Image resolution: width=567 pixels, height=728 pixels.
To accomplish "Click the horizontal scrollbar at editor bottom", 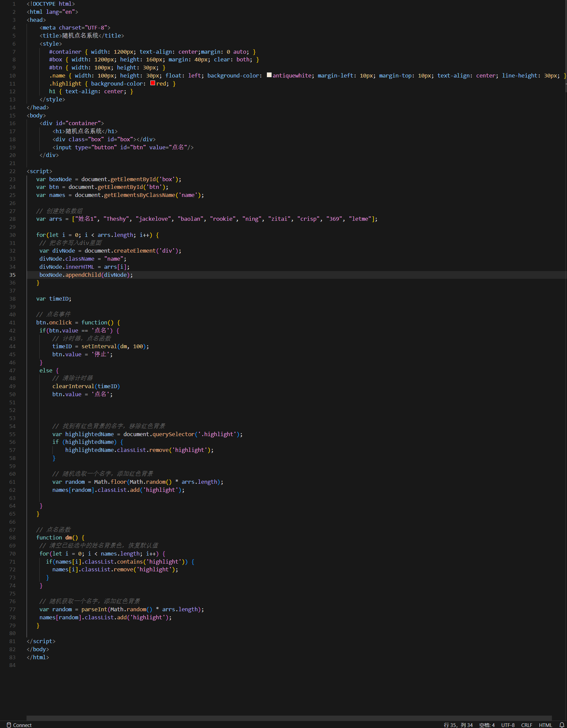I will tap(289, 718).
